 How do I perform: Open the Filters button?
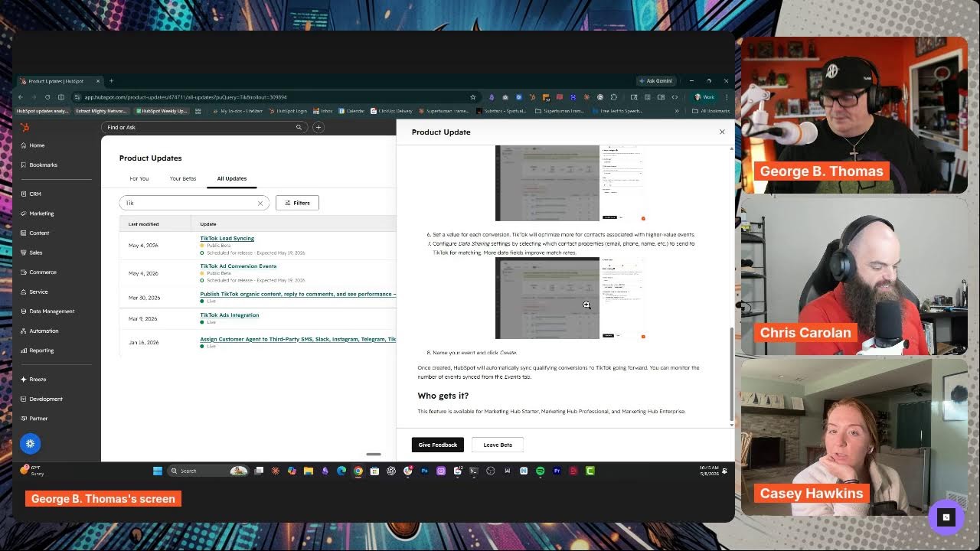tap(297, 203)
